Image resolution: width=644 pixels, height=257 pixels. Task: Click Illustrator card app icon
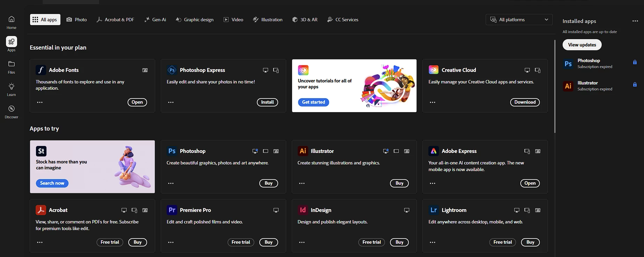pyautogui.click(x=303, y=151)
